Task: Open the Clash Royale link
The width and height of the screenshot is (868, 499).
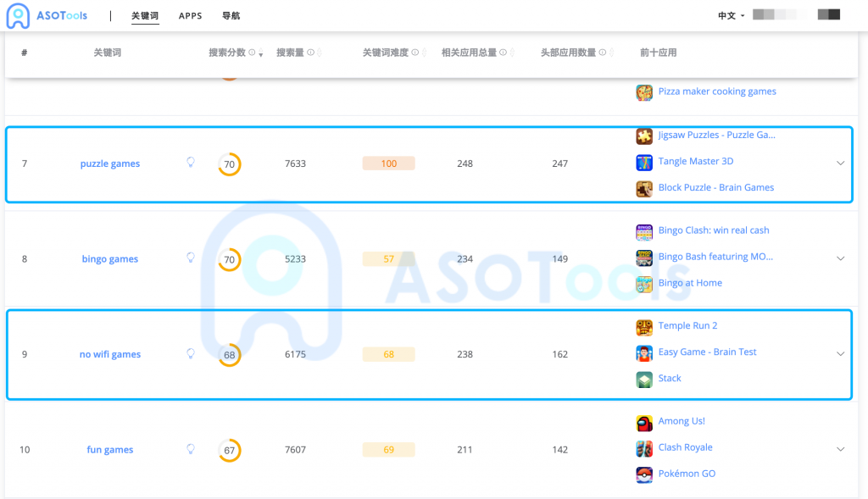Action: 685,447
